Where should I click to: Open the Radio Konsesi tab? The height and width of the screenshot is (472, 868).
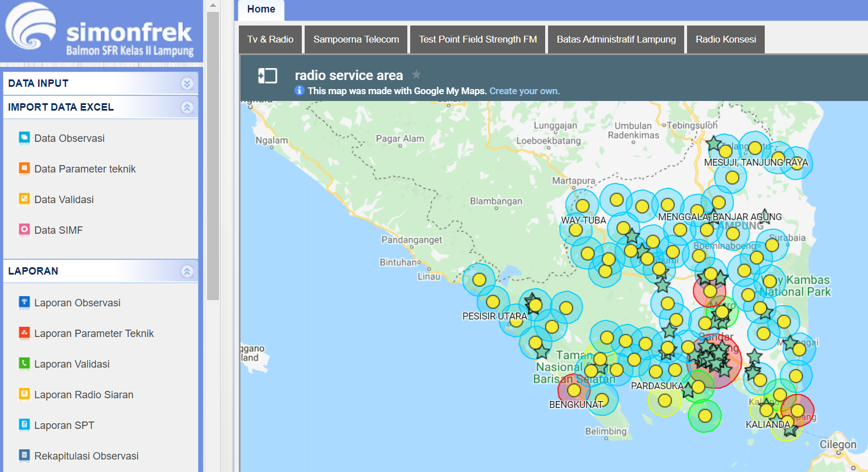click(x=726, y=39)
